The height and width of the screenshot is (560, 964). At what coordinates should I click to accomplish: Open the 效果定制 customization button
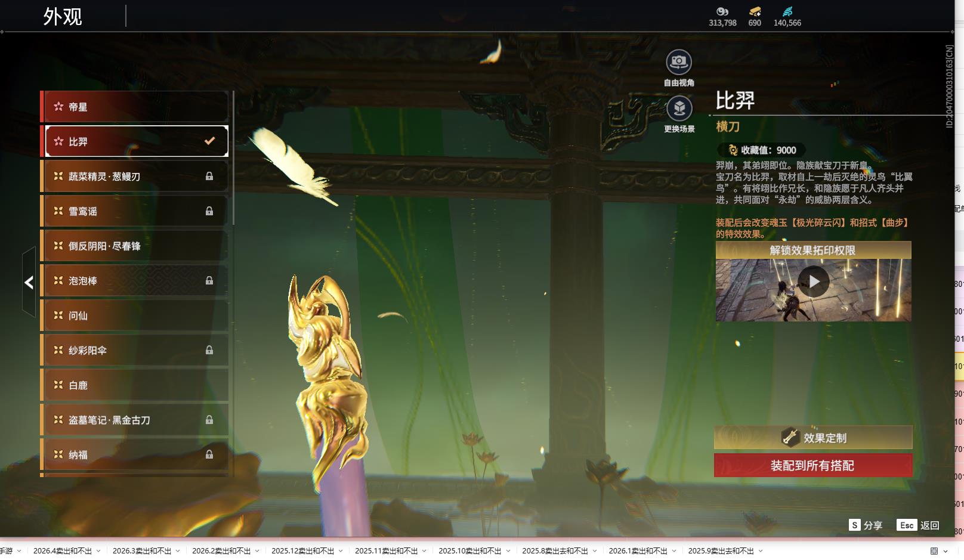tap(812, 438)
